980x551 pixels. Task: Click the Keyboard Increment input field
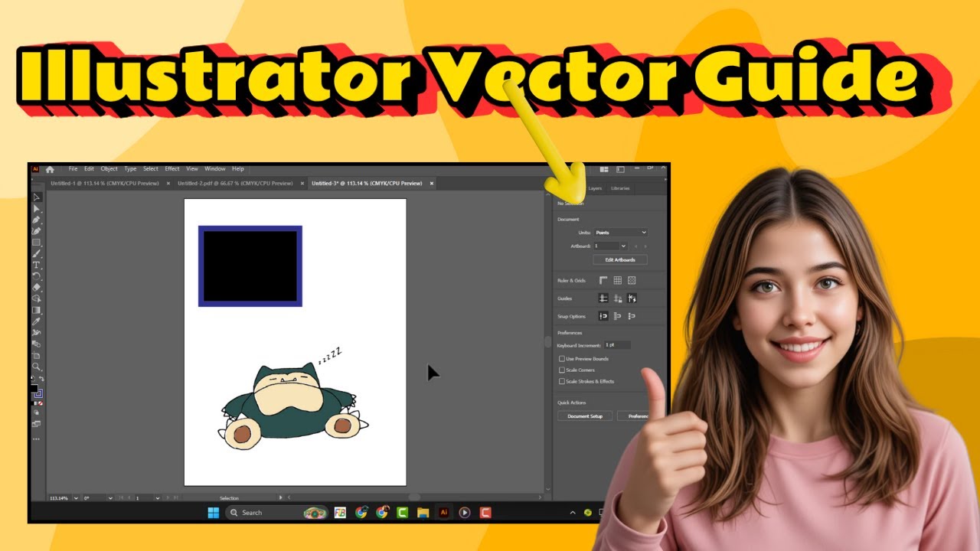click(618, 346)
